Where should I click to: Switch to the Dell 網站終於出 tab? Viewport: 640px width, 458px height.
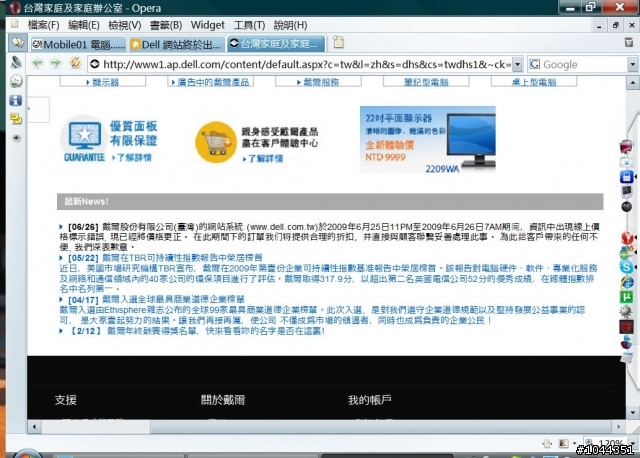177,44
